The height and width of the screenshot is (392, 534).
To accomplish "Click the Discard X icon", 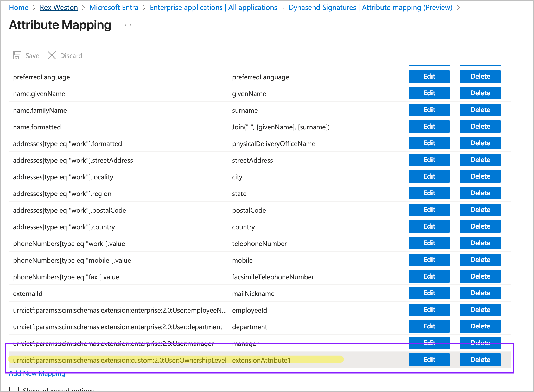I will (x=52, y=55).
